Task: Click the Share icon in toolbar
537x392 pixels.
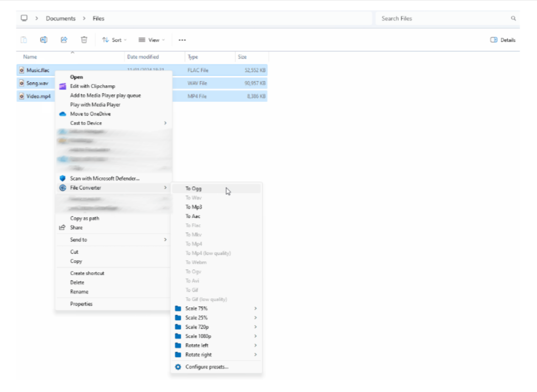Action: click(64, 40)
